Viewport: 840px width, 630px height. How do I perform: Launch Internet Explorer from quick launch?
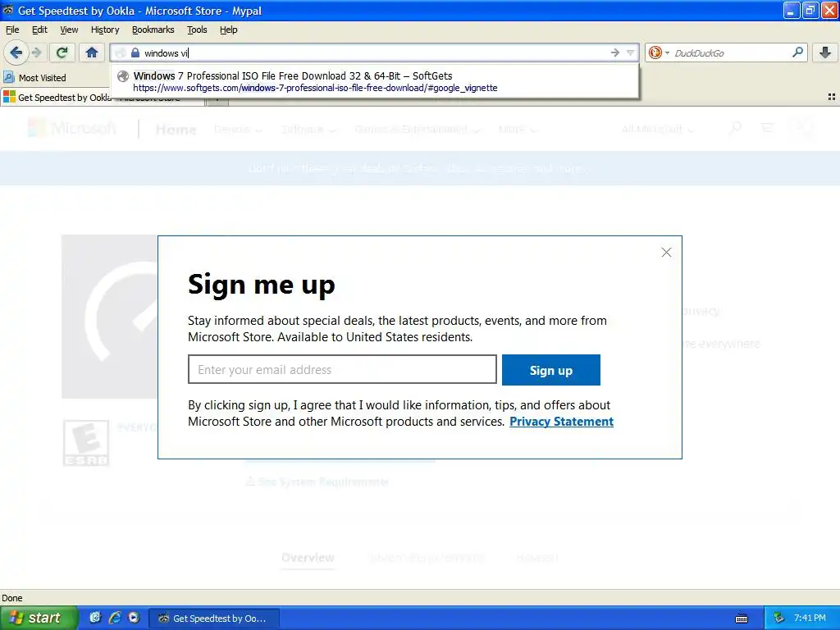click(114, 618)
